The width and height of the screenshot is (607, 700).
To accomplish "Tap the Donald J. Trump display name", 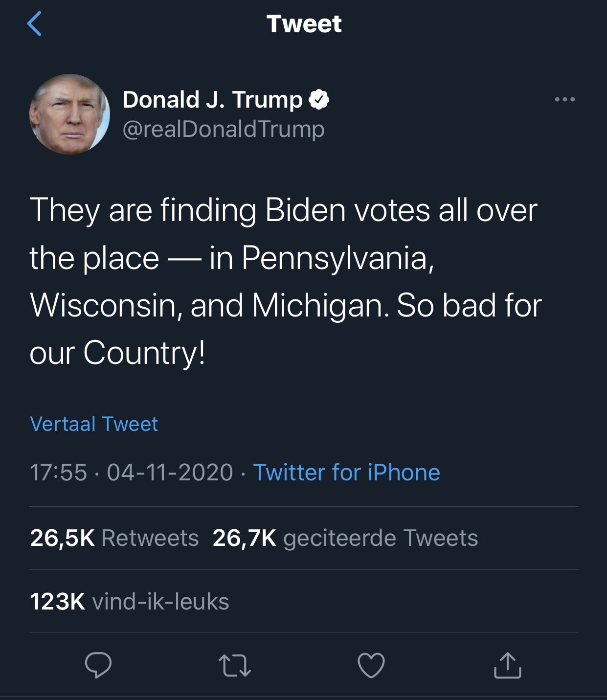I will click(213, 100).
